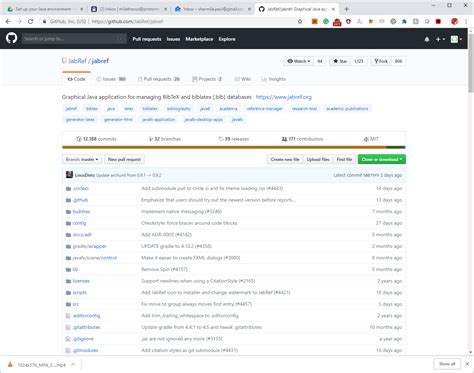Click the src folder icon

point(68,304)
